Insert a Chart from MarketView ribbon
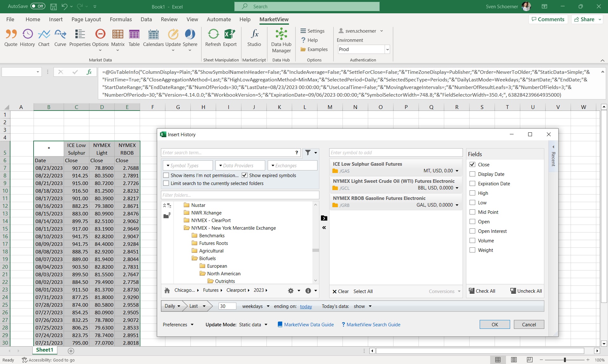The image size is (608, 364). click(44, 38)
